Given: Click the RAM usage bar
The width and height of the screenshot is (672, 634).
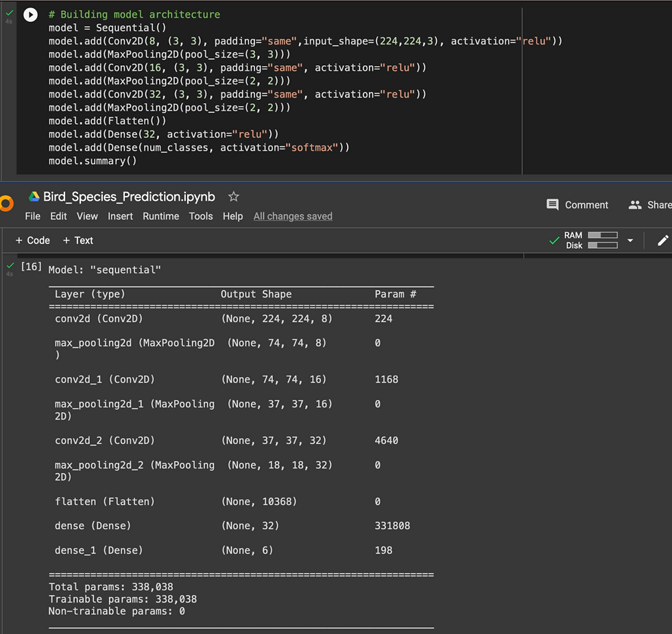Looking at the screenshot, I should tap(603, 235).
